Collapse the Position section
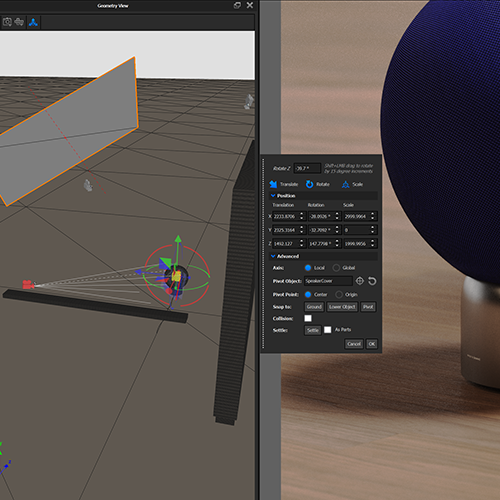This screenshot has height=500, width=500. pyautogui.click(x=273, y=196)
